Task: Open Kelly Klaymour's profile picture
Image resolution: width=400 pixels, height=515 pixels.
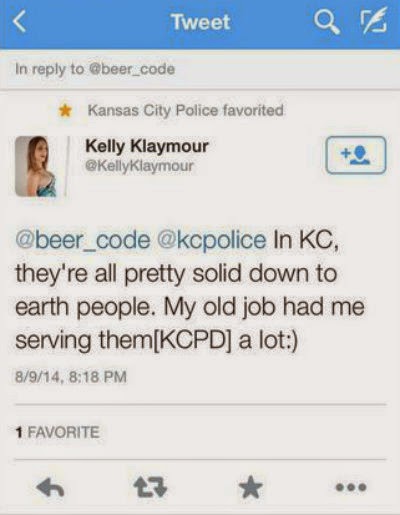Action: click(36, 166)
